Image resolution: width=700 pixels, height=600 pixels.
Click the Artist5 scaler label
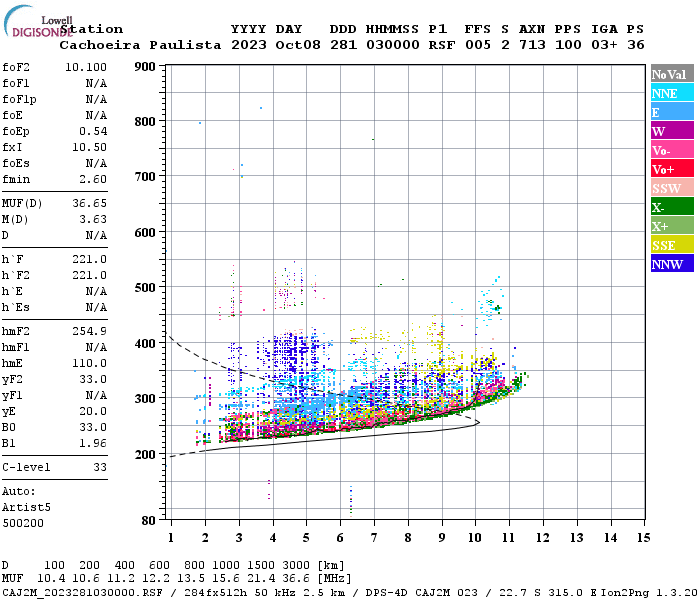point(26,508)
